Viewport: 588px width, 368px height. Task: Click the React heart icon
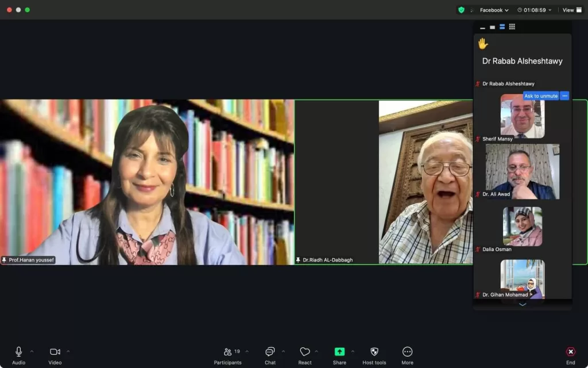point(305,352)
